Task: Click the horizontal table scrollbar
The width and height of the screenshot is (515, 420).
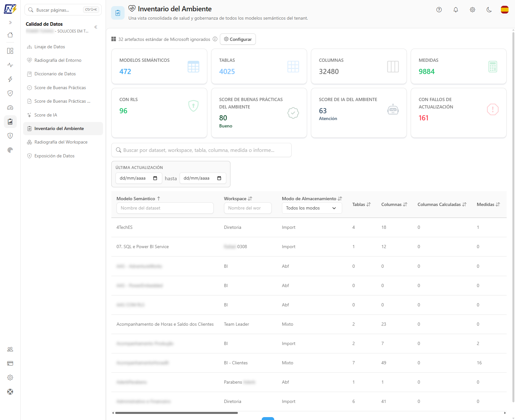Action: pos(176,413)
